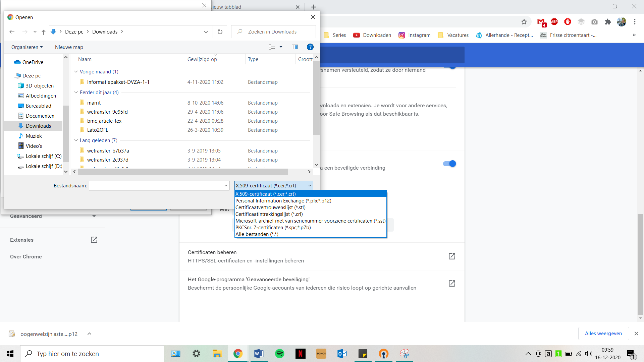The image size is (644, 362).
Task: Open the Gmail extension icon
Action: click(x=541, y=22)
